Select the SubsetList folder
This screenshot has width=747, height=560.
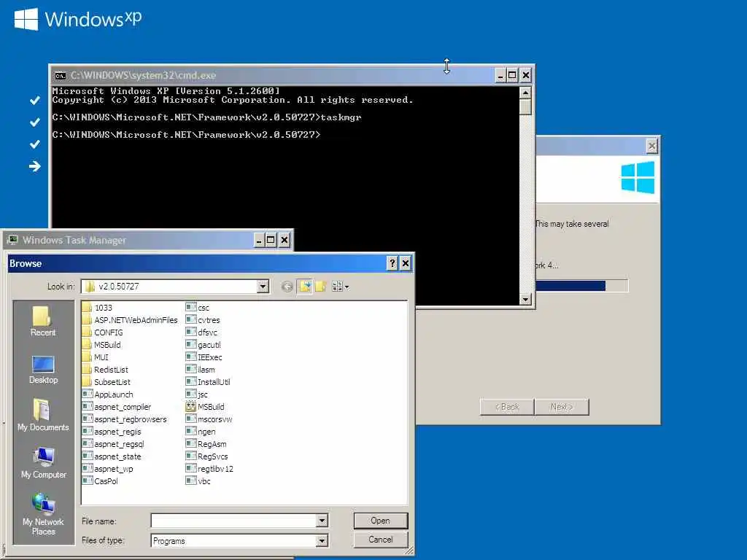click(107, 382)
